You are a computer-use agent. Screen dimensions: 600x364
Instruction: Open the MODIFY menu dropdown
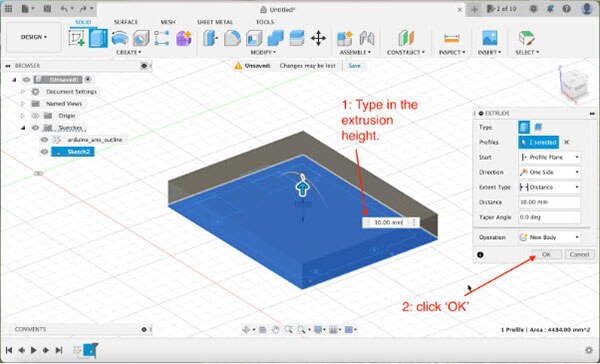click(x=263, y=52)
